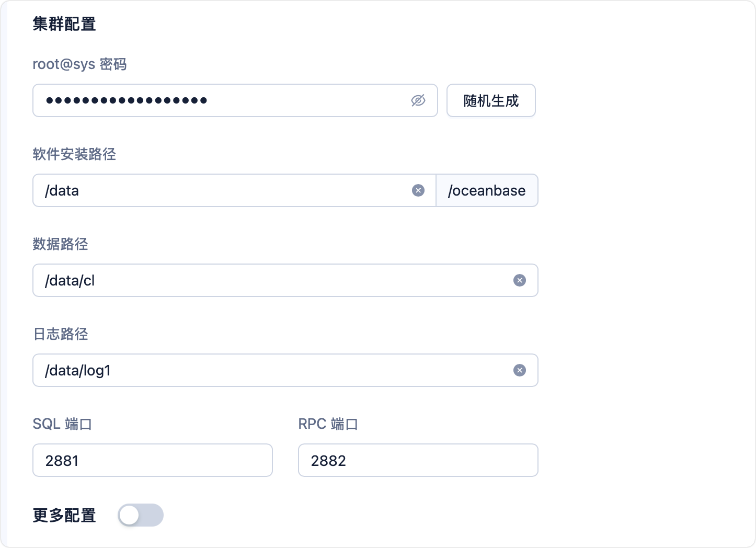Screen dimensions: 756x548
Task: Click the root@sys 密码 password input
Action: pos(209,100)
